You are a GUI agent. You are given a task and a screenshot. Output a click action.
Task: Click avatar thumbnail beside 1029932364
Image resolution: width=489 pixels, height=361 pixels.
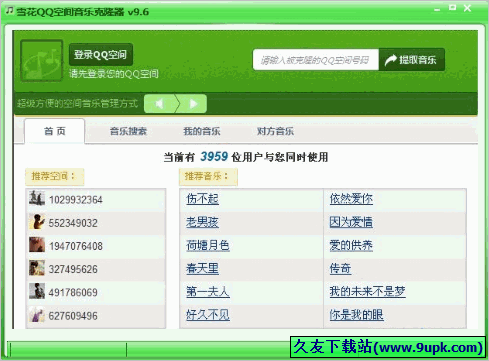(37, 198)
